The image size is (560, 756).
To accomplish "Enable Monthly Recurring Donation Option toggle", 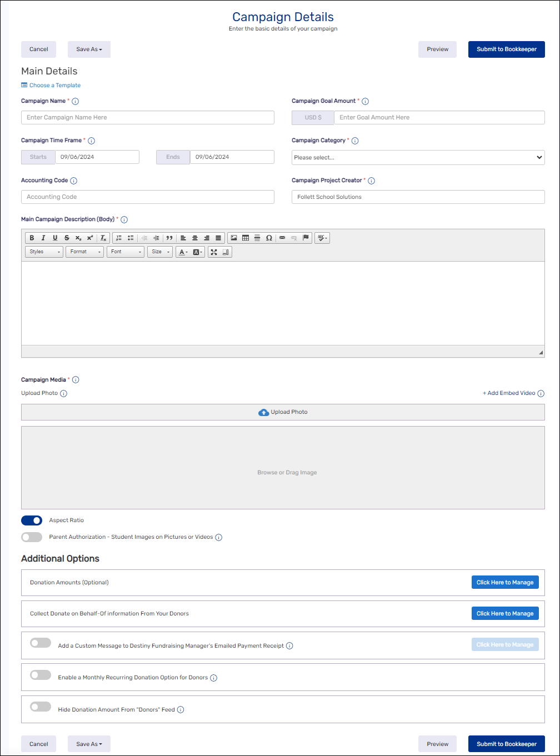I will pyautogui.click(x=41, y=675).
